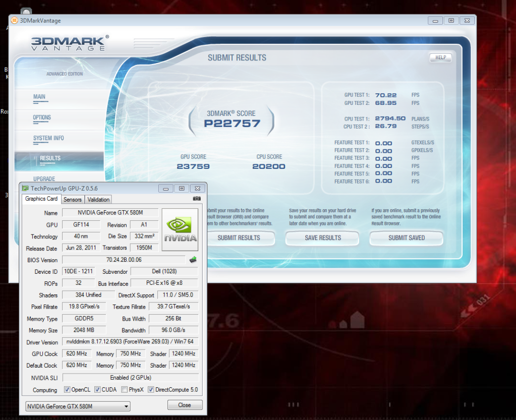Open the Options section in 3DMark
The image size is (516, 420).
[42, 117]
